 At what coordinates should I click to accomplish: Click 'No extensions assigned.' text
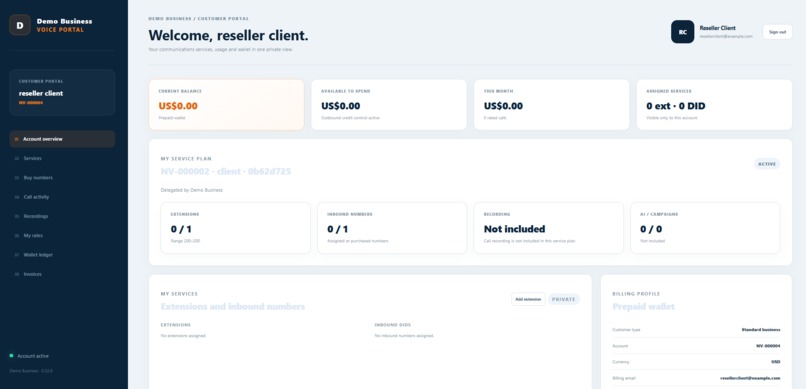point(184,336)
